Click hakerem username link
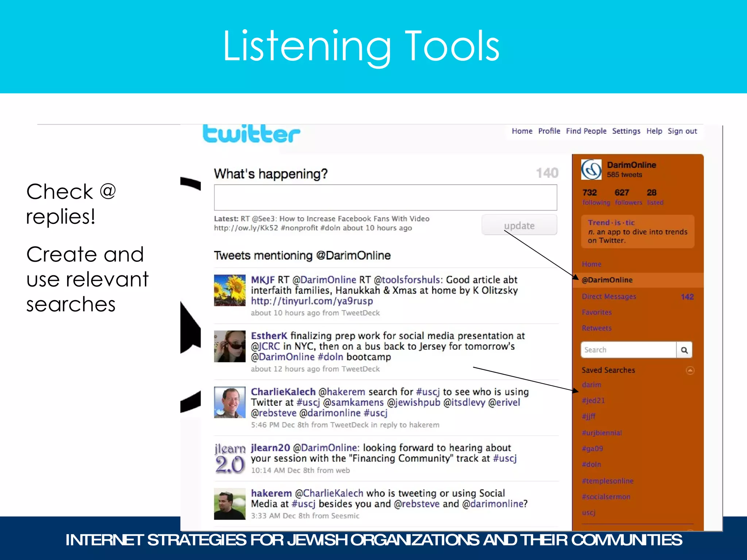 pos(271,493)
